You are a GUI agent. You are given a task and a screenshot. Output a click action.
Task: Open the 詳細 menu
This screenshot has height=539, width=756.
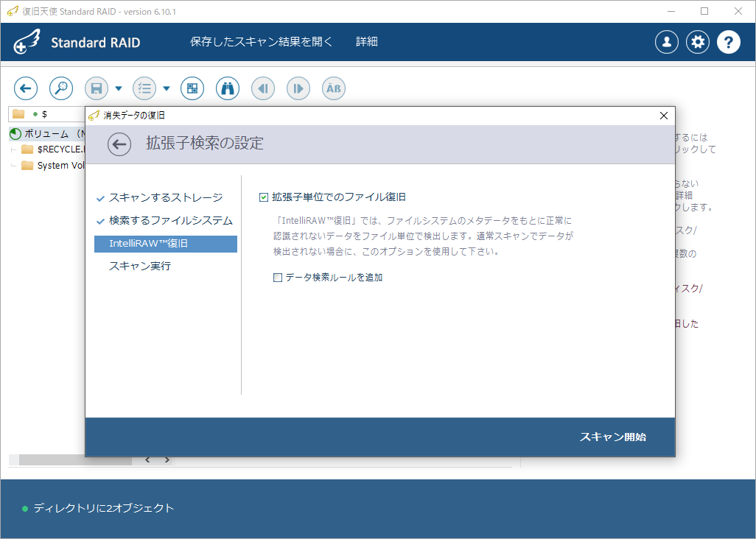(367, 42)
